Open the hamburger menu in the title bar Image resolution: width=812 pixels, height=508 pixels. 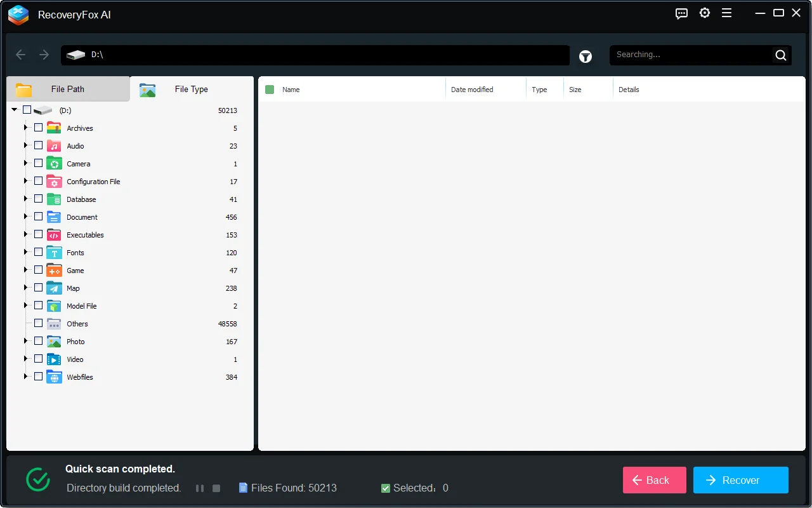pos(726,13)
